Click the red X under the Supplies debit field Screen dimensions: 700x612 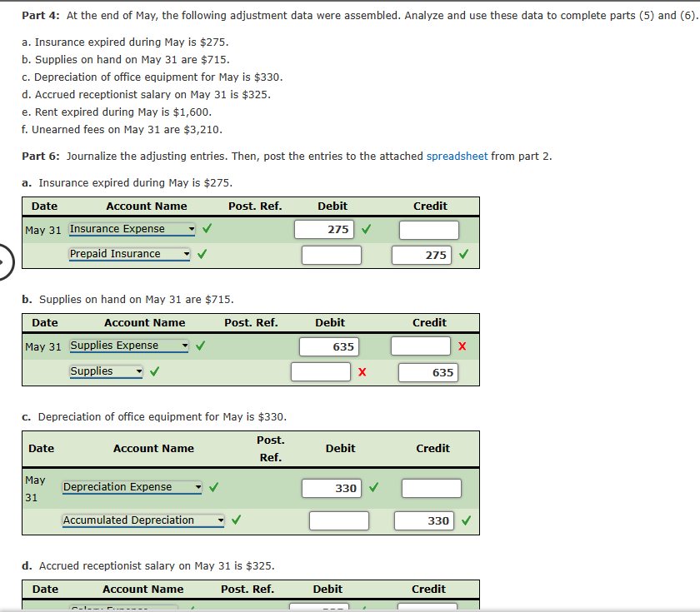coord(361,371)
